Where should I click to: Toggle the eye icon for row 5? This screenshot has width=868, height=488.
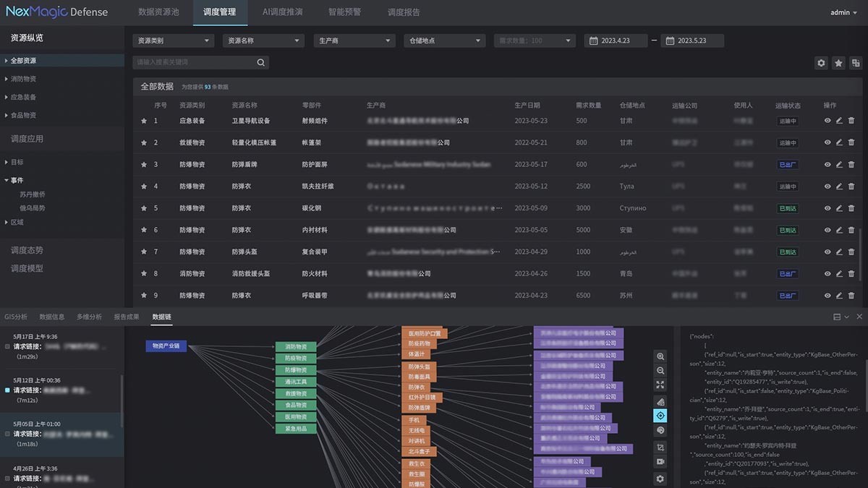point(827,208)
